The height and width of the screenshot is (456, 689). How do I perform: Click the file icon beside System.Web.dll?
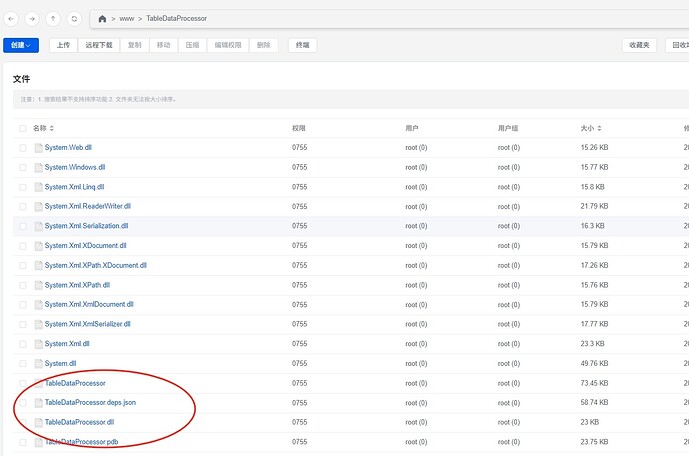(x=39, y=148)
